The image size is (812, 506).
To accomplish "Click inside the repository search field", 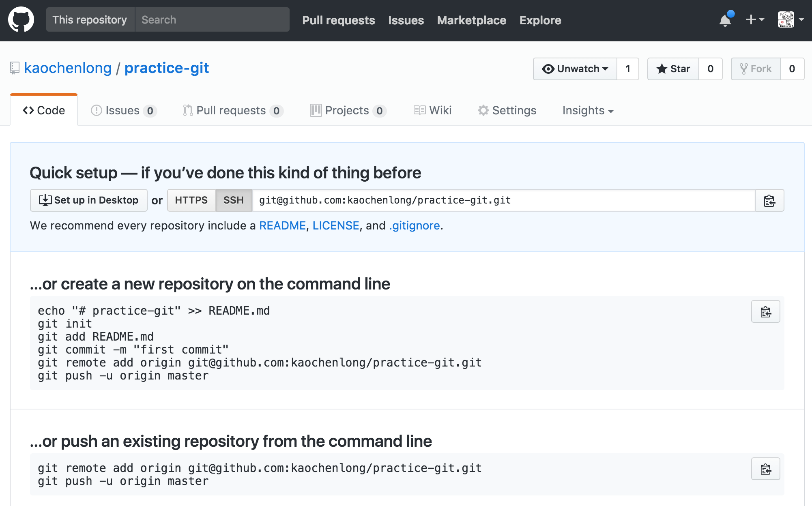I will (x=211, y=19).
